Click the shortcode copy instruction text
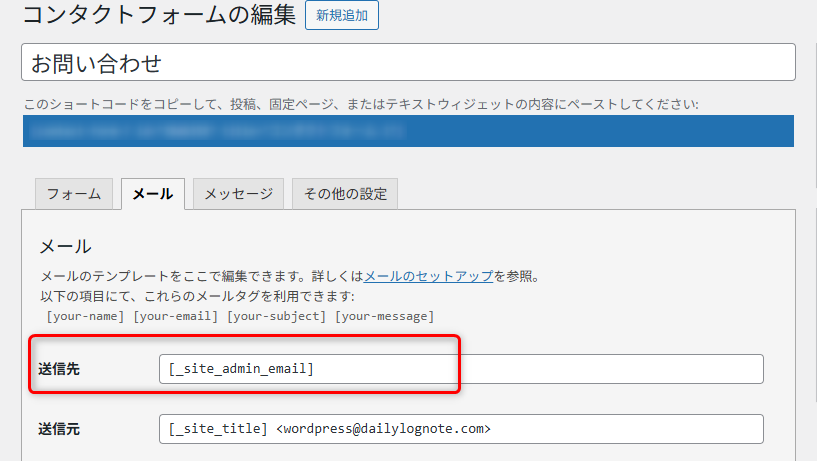 (360, 104)
